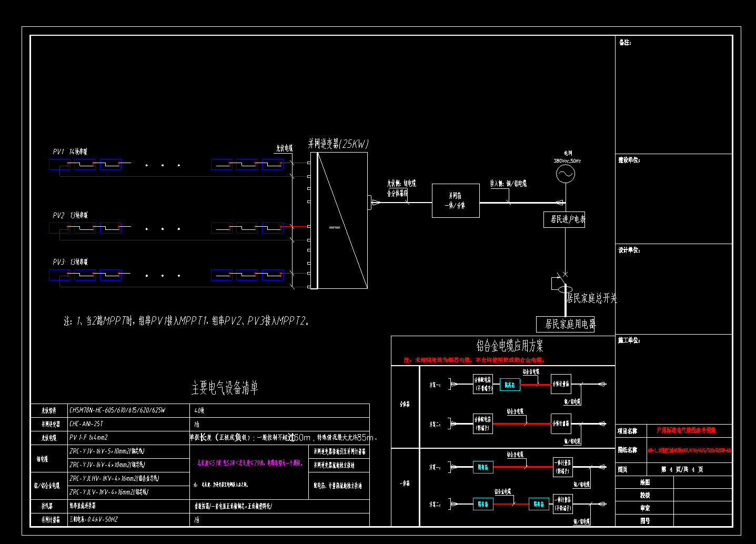Click the 校核 cell
Viewport: 756px width, 544px height.
point(645,495)
